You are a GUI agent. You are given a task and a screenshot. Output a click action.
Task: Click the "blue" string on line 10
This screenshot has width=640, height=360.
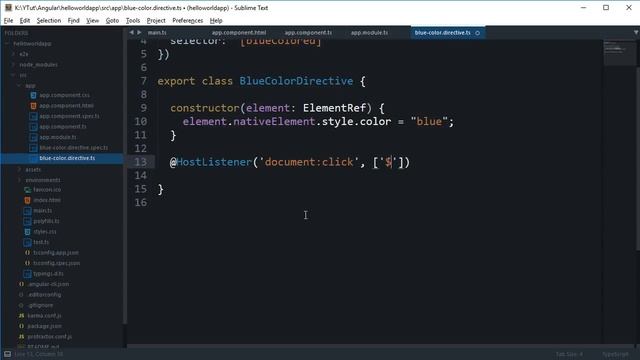tap(429, 122)
